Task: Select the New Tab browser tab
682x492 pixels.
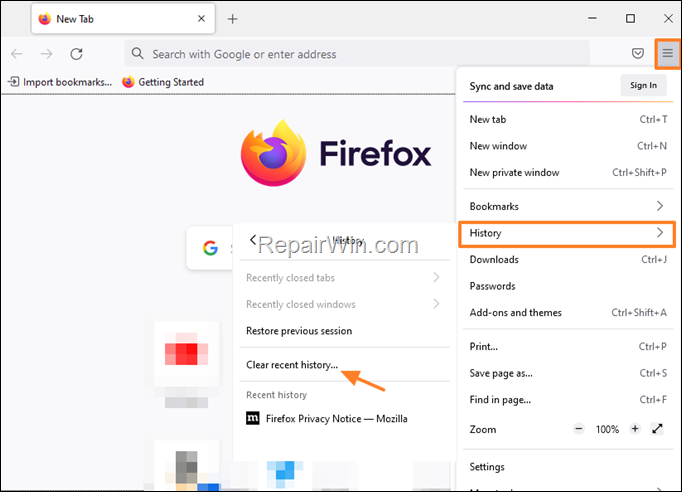Action: (123, 18)
